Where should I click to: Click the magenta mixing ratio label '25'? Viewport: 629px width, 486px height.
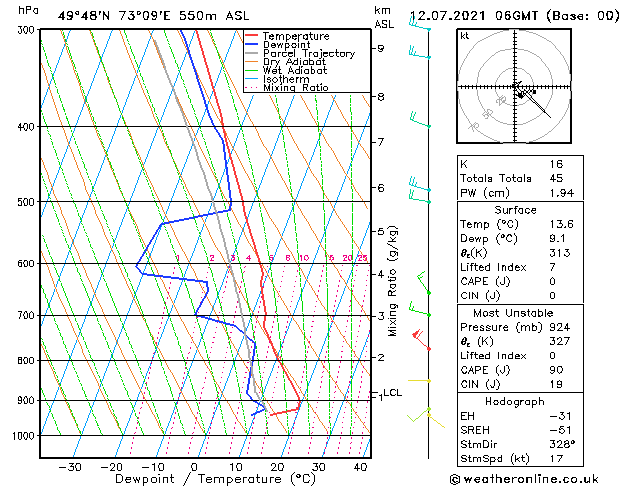click(363, 258)
